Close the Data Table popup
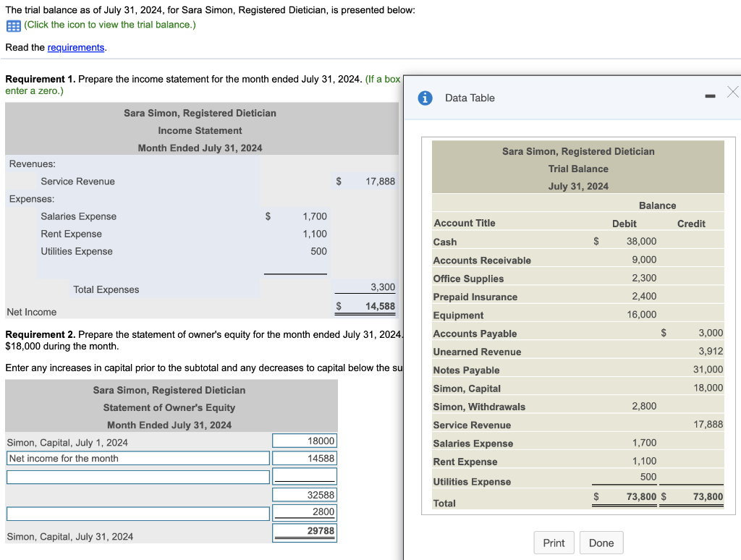Screen dimensions: 741x560 pyautogui.click(x=732, y=91)
